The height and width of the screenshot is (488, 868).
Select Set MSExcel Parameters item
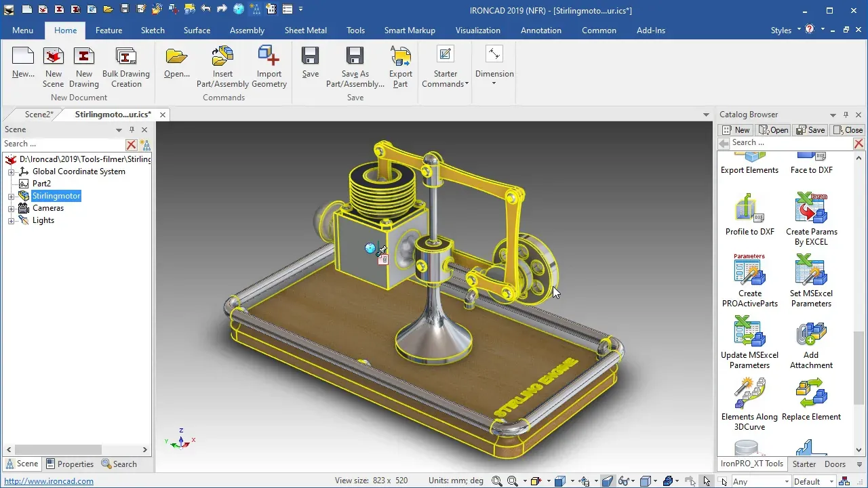tap(811, 270)
